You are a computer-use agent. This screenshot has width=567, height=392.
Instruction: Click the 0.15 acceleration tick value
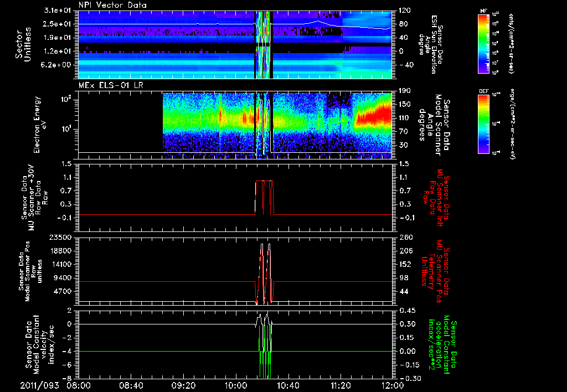pyautogui.click(x=407, y=338)
